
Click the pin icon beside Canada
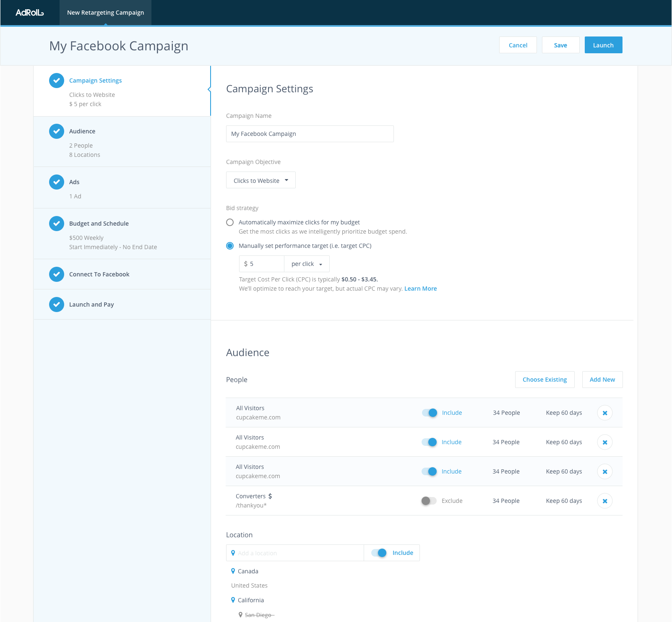pos(233,571)
